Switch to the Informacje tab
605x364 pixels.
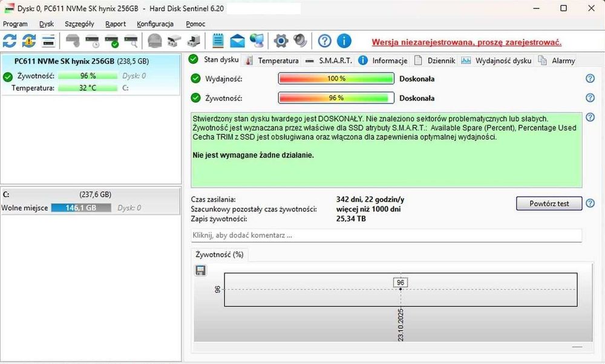click(x=383, y=60)
